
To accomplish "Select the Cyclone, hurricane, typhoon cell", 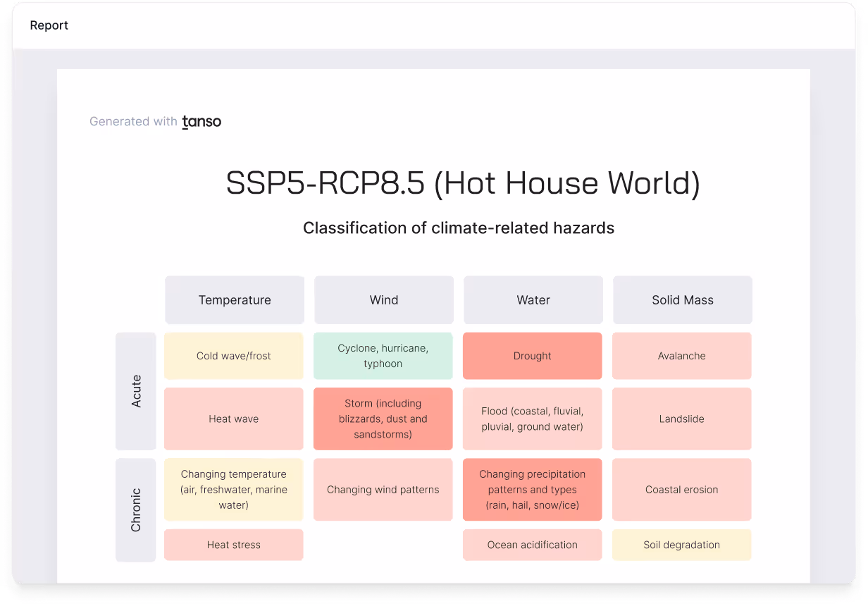I will 383,356.
